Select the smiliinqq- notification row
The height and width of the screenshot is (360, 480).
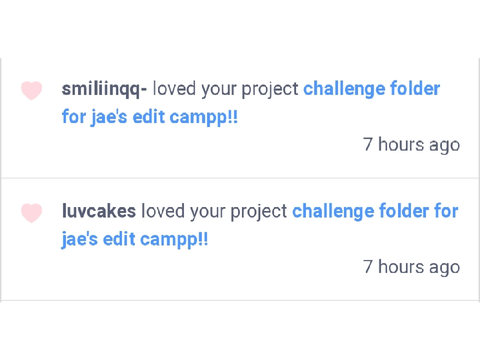(240, 118)
